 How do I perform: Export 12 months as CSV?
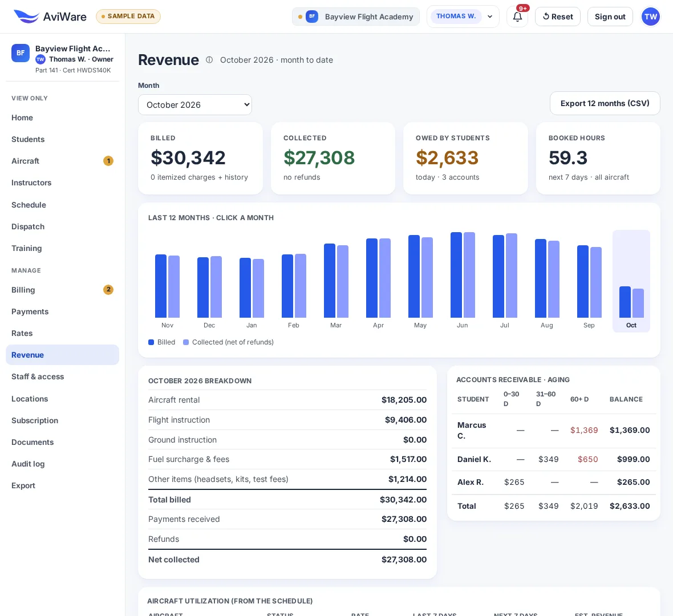tap(605, 103)
